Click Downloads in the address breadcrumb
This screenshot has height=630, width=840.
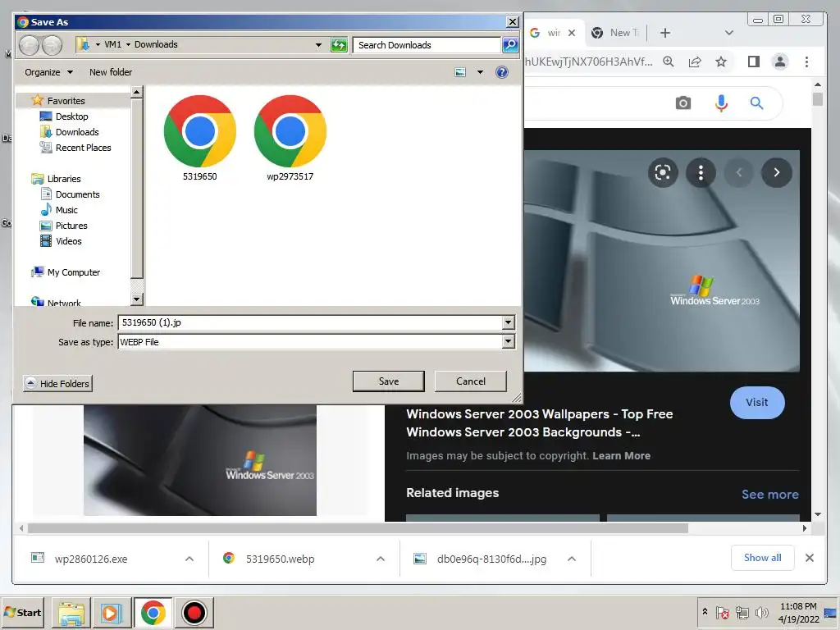[x=156, y=44]
